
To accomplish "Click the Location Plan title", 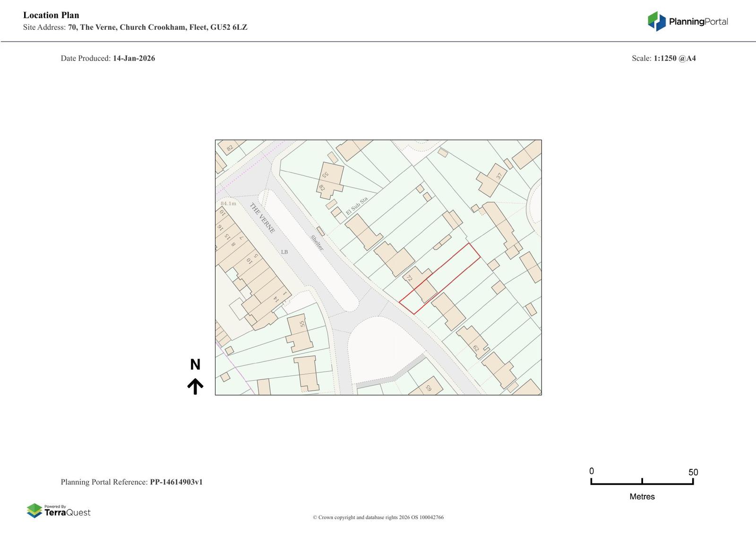I will (x=51, y=15).
